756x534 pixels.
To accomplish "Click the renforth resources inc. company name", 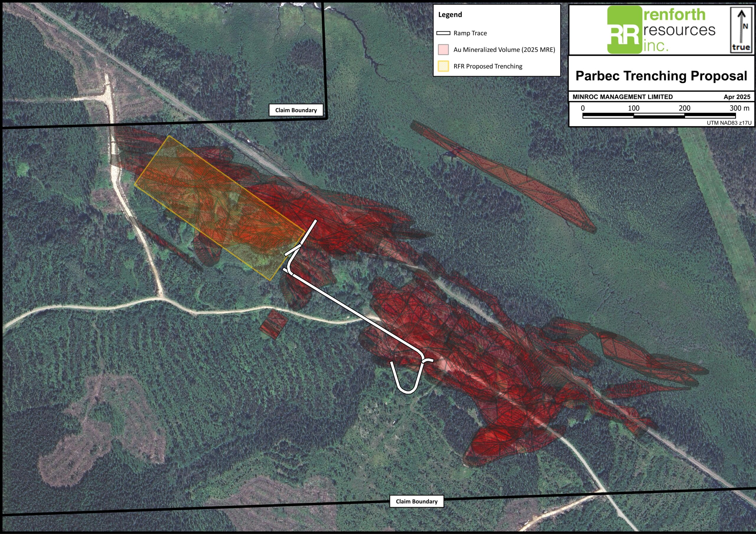I will click(x=679, y=30).
